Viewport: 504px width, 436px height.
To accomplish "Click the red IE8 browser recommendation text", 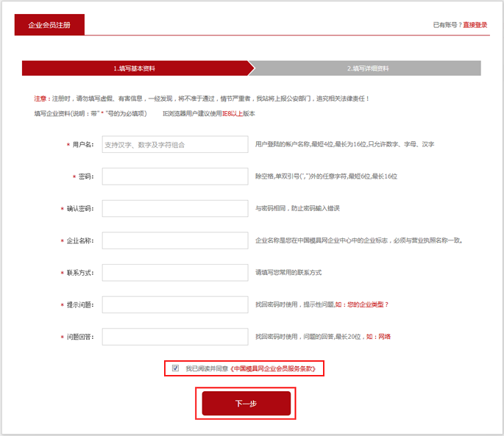I will pyautogui.click(x=227, y=114).
